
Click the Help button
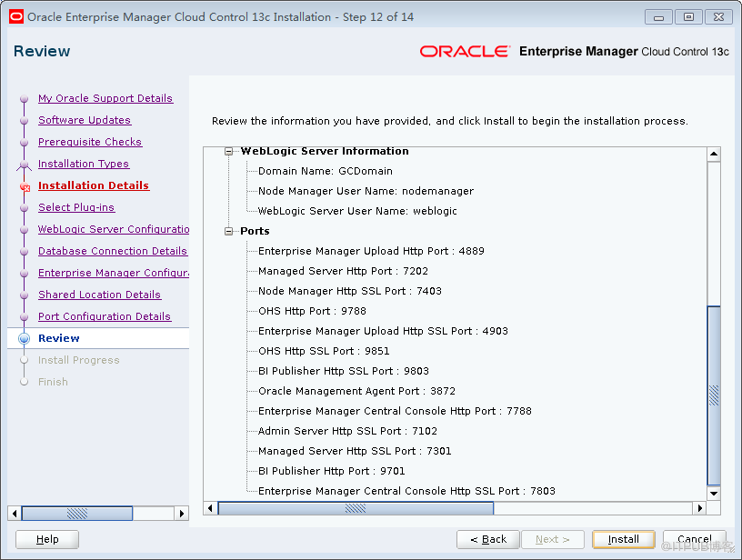(47, 539)
